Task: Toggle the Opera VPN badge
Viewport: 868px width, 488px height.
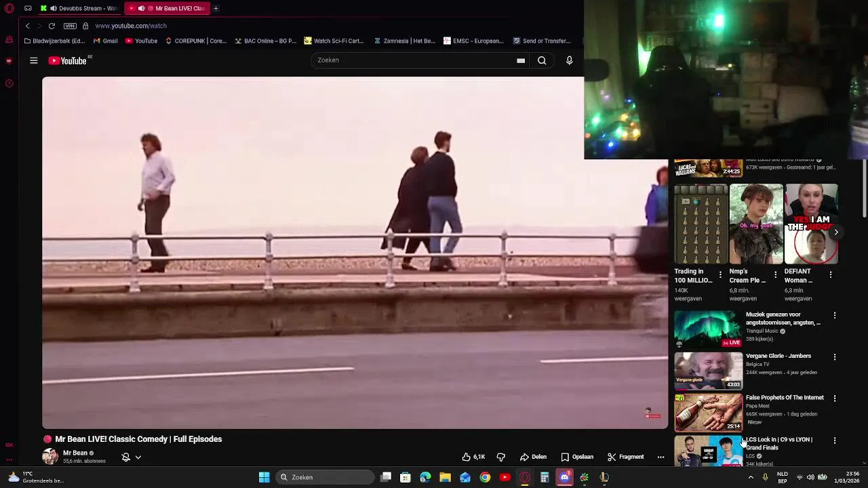Action: (70, 26)
